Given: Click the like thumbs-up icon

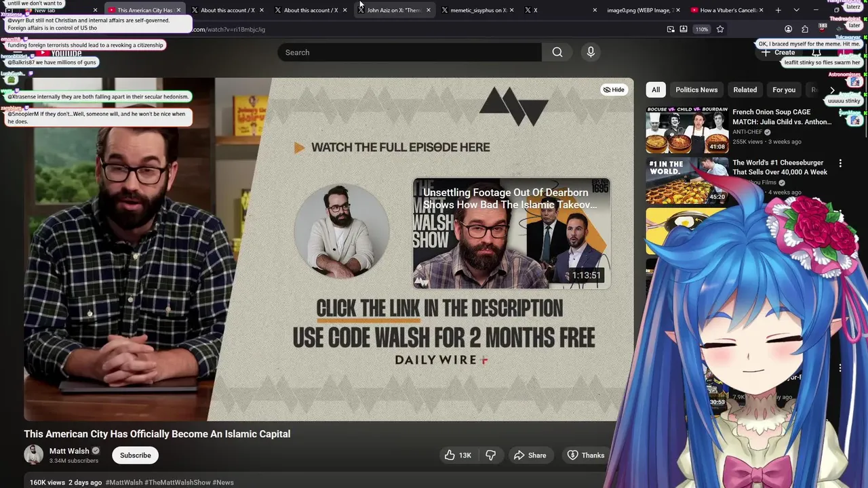Looking at the screenshot, I should [450, 455].
